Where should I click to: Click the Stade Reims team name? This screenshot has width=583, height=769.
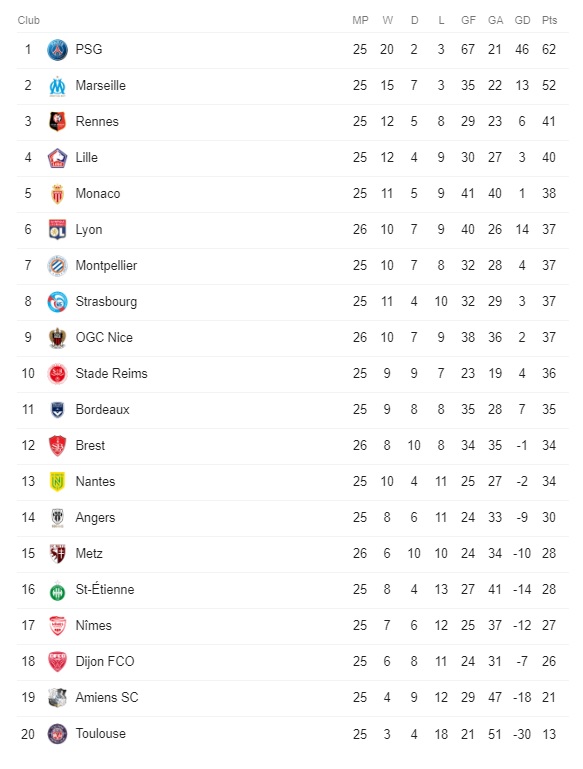tap(111, 373)
